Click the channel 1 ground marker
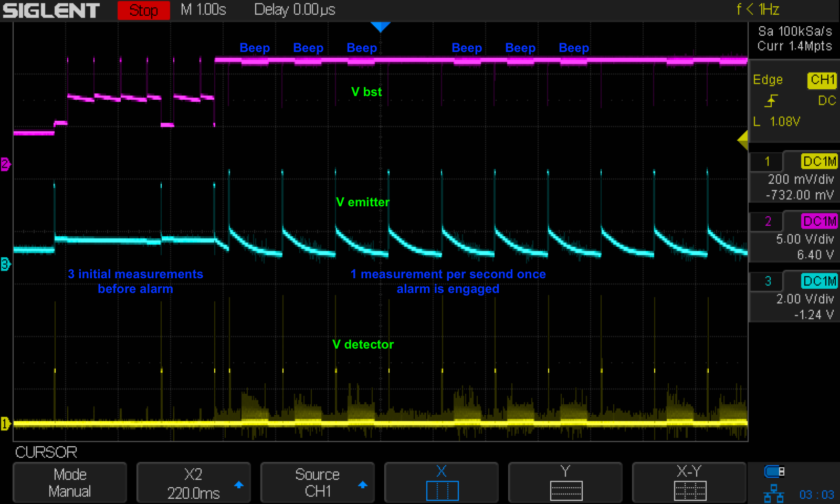Image resolution: width=840 pixels, height=504 pixels. pyautogui.click(x=5, y=423)
